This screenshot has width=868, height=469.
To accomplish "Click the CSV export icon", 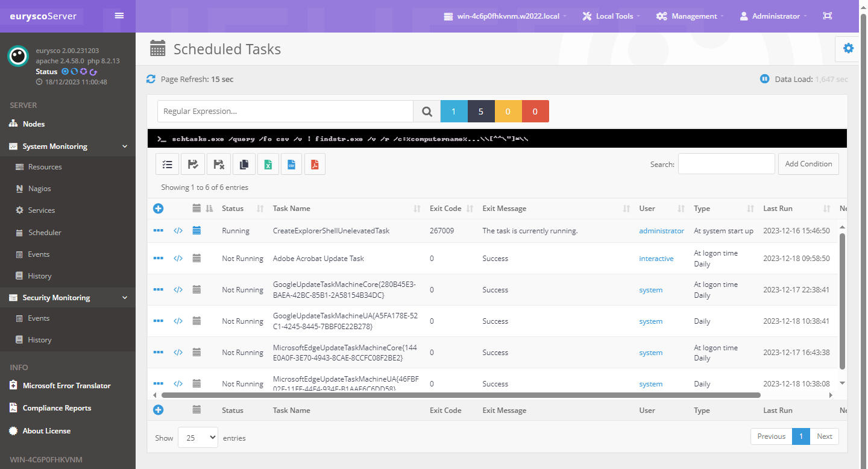I will tap(291, 164).
